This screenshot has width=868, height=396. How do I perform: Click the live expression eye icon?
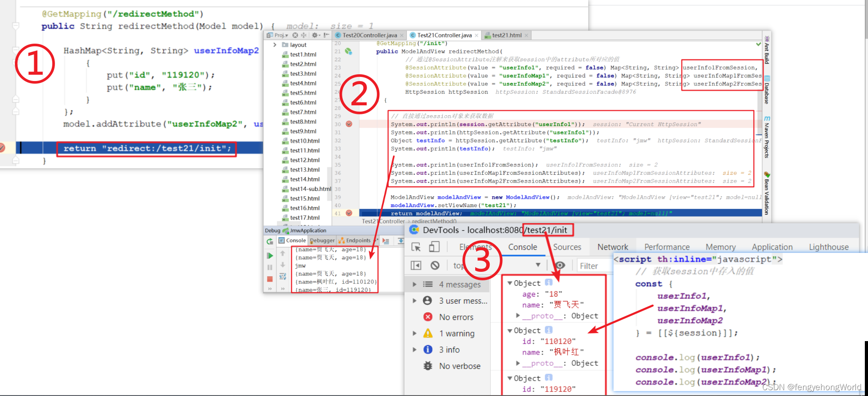[x=560, y=265]
